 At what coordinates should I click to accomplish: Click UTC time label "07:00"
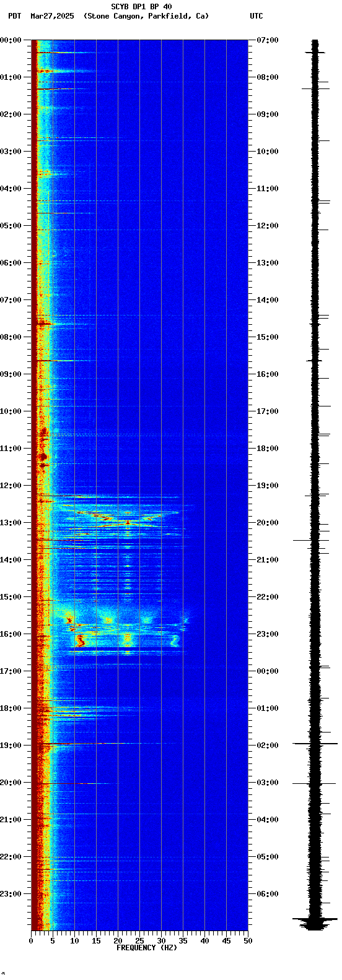coord(268,40)
